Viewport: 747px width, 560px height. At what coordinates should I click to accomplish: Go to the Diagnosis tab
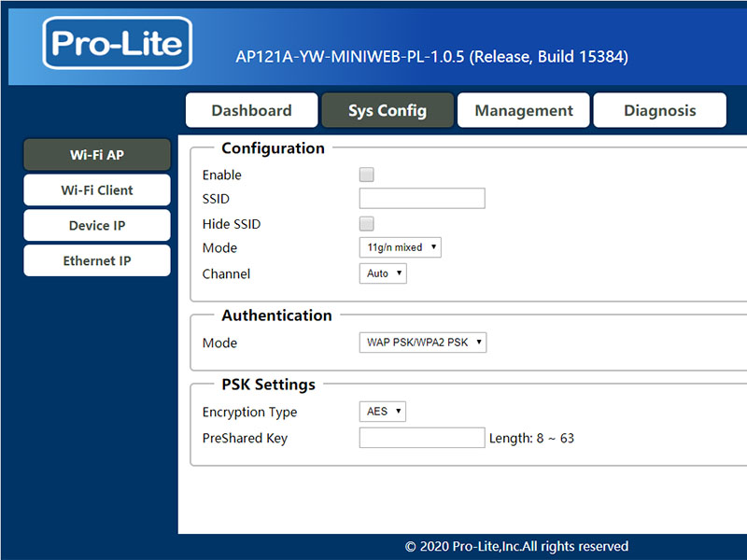(660, 110)
